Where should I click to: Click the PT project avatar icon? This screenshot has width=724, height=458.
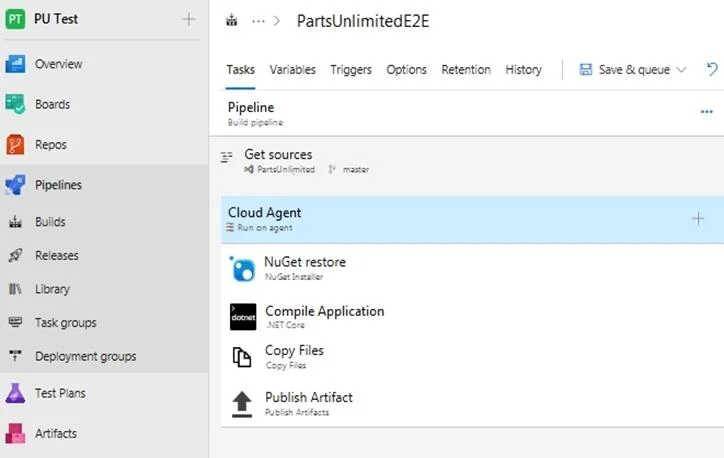click(15, 19)
